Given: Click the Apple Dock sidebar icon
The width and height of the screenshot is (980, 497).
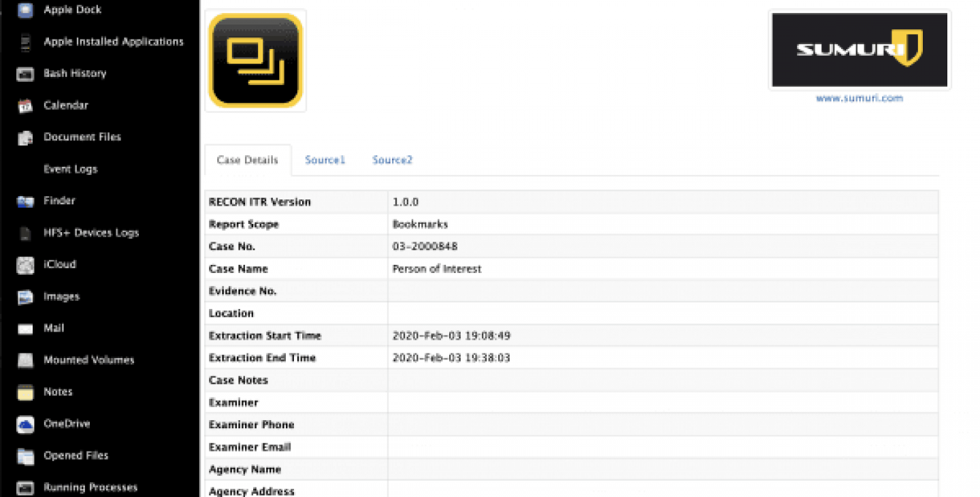Looking at the screenshot, I should click(x=25, y=10).
